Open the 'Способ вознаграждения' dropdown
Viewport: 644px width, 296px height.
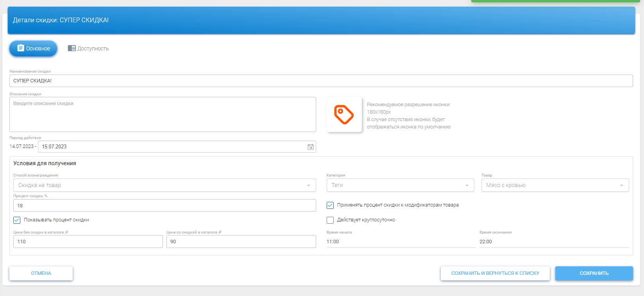164,185
